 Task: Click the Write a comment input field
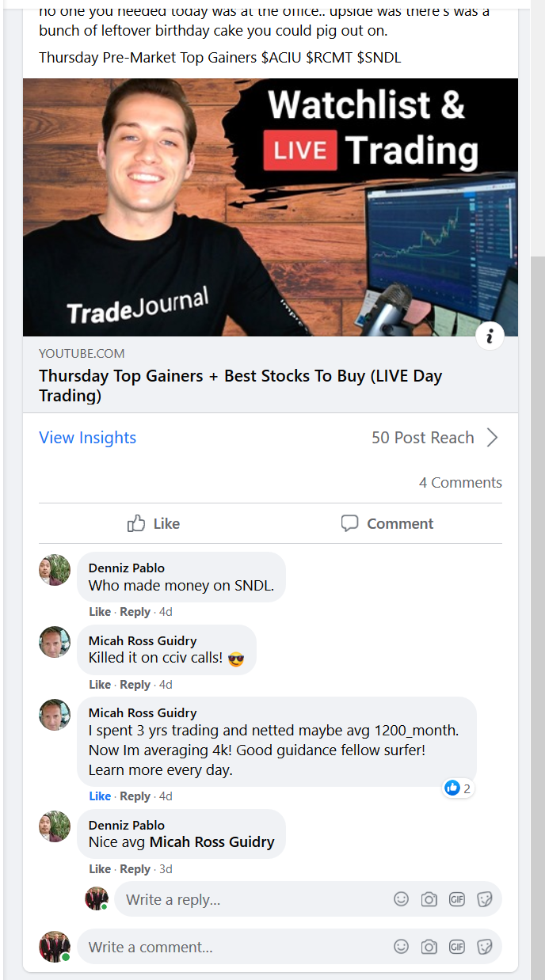[x=238, y=947]
